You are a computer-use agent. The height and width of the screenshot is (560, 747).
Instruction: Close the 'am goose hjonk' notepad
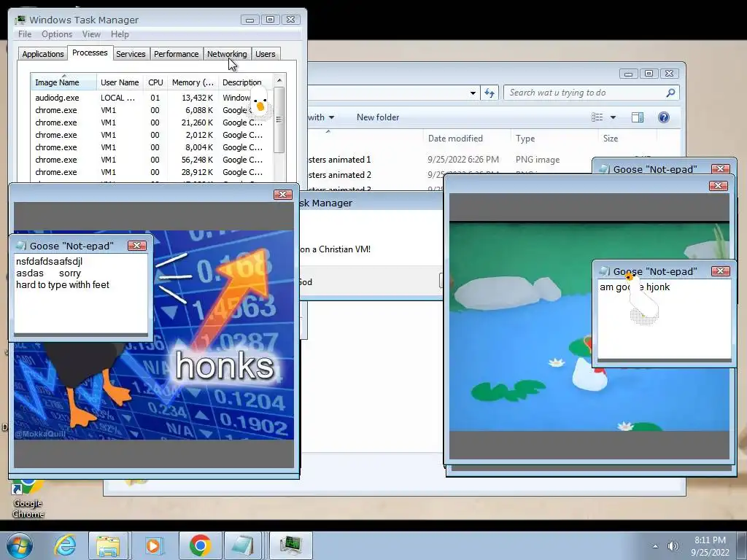click(x=720, y=271)
